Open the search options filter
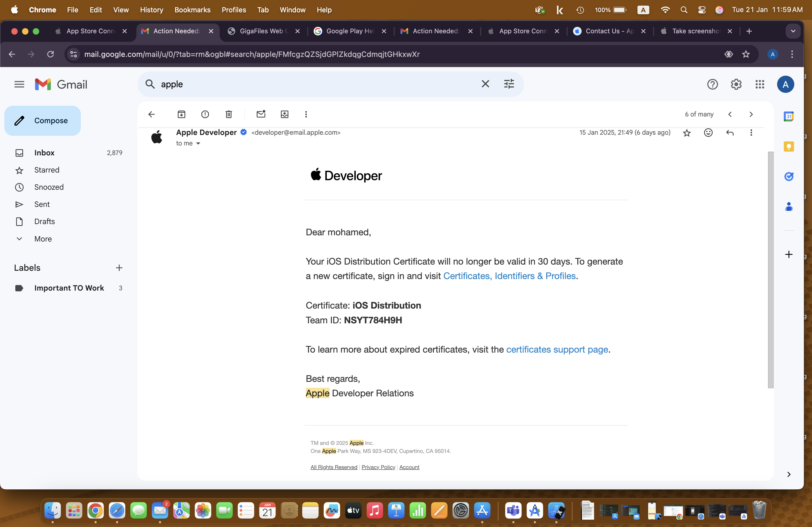This screenshot has width=812, height=527. [509, 84]
